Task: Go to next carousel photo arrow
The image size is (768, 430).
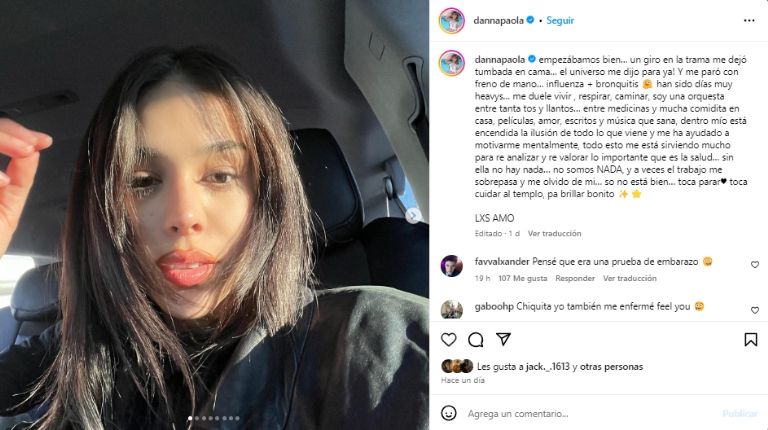Action: [x=414, y=215]
